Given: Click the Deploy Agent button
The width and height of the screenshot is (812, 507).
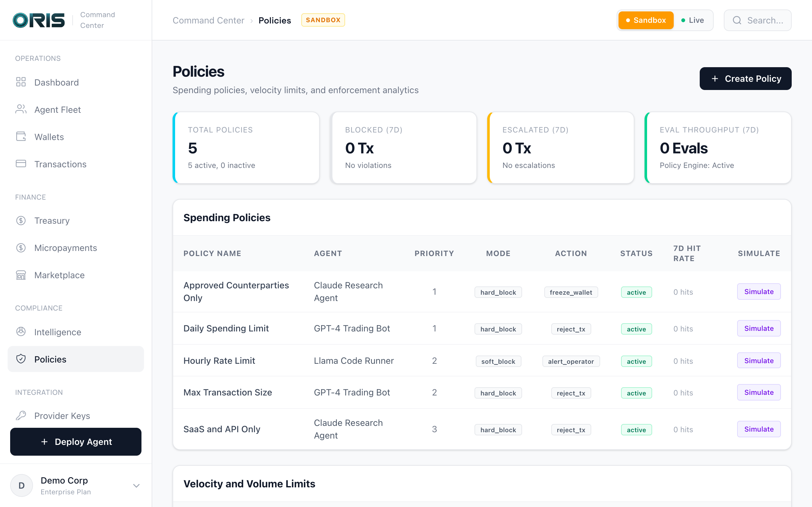Looking at the screenshot, I should [76, 442].
